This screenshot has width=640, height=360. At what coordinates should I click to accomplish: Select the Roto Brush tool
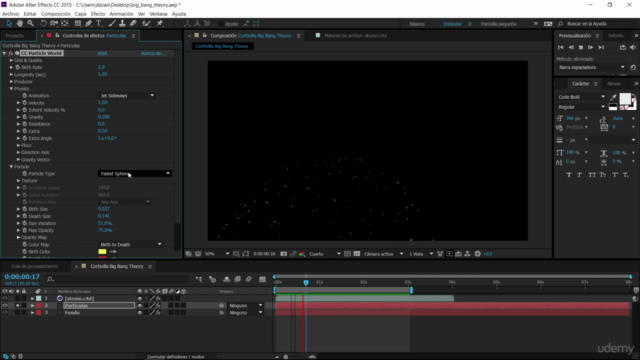click(146, 24)
